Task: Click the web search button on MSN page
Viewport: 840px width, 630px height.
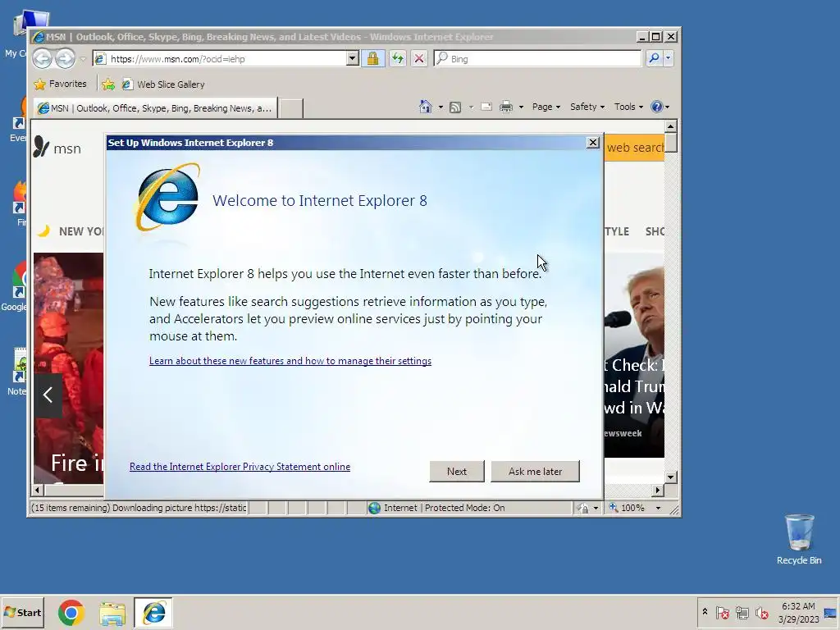Action: point(635,148)
